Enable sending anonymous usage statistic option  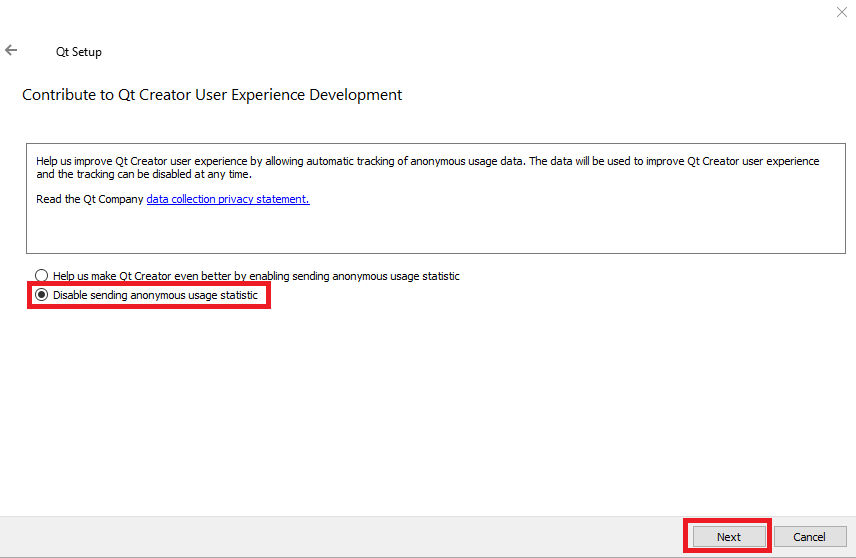[247, 276]
